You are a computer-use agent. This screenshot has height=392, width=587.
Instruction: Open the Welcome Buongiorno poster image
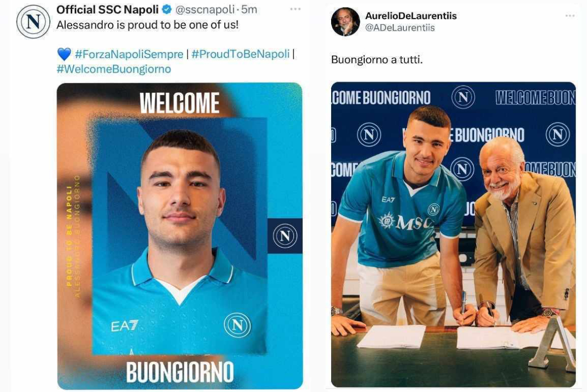coord(180,236)
